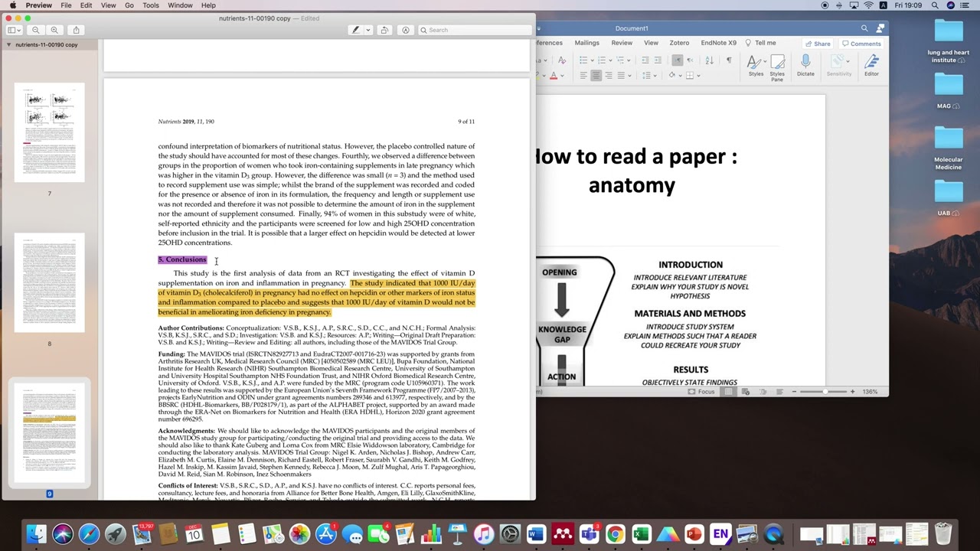Open the Share button in Preview toolbar

point(76,30)
